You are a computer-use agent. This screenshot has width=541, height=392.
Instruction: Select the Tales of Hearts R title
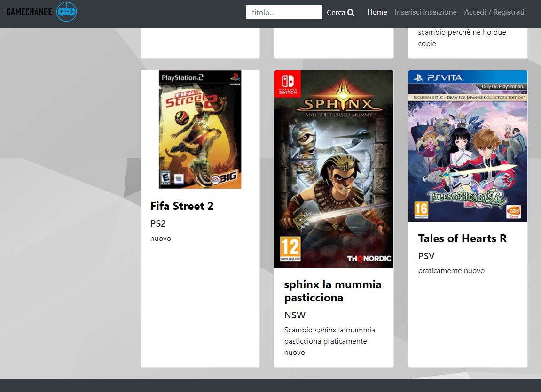click(x=463, y=238)
